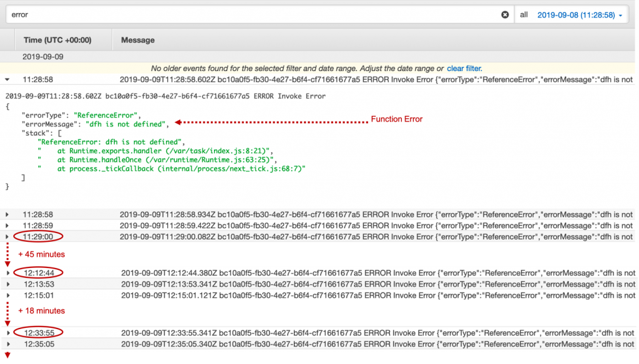639x364 pixels.
Task: Select the Message column header
Action: point(137,39)
